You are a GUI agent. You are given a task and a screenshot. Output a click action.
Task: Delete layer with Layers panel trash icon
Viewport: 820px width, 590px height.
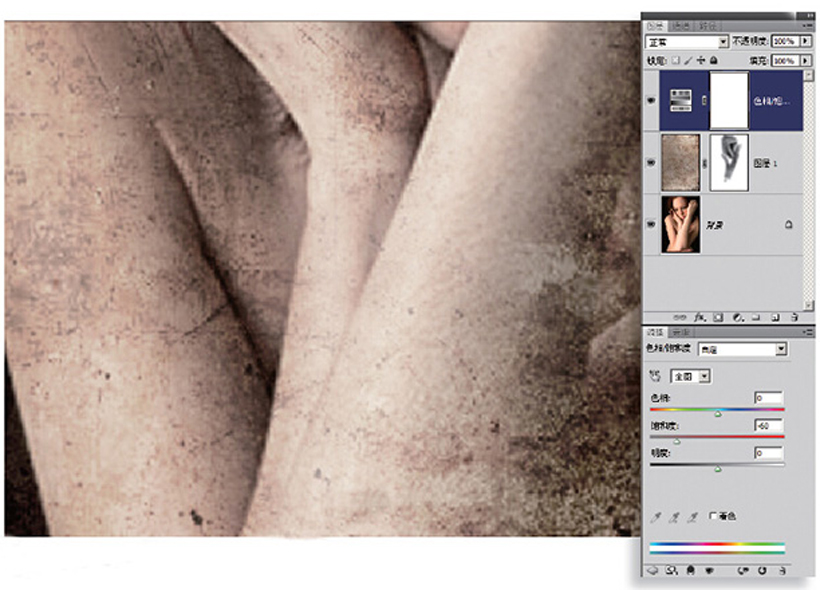(x=794, y=317)
